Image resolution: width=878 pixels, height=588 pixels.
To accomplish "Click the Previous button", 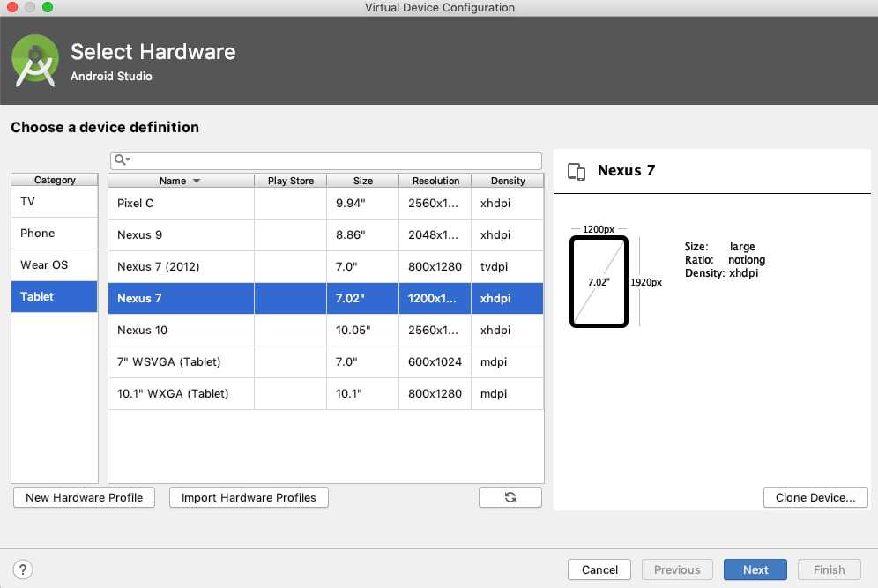I will click(677, 569).
